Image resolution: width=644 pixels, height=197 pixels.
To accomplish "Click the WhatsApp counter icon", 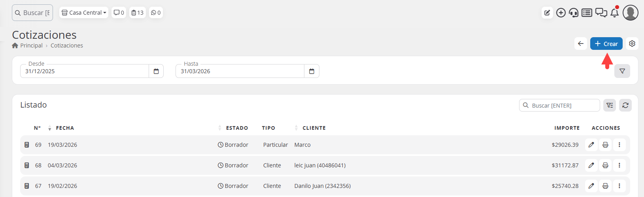I will (156, 13).
